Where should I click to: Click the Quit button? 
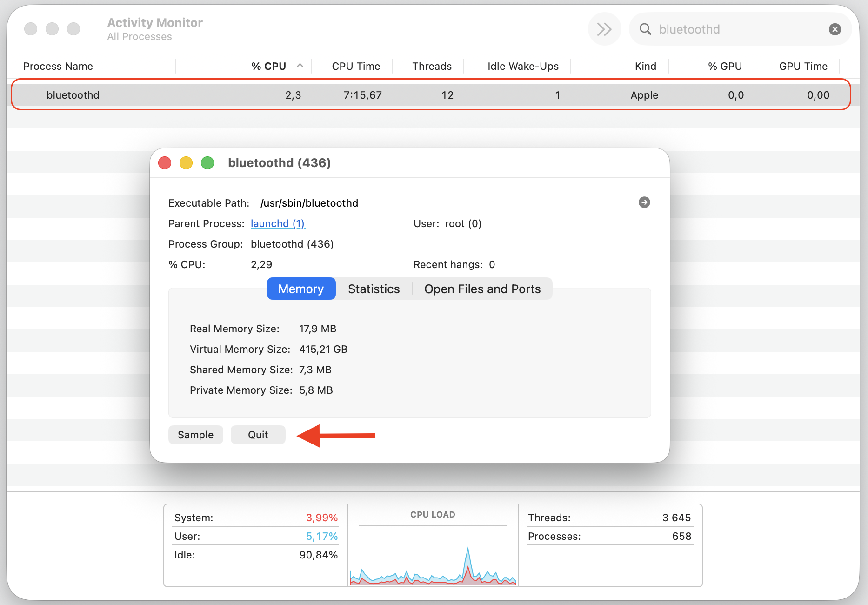pyautogui.click(x=258, y=435)
